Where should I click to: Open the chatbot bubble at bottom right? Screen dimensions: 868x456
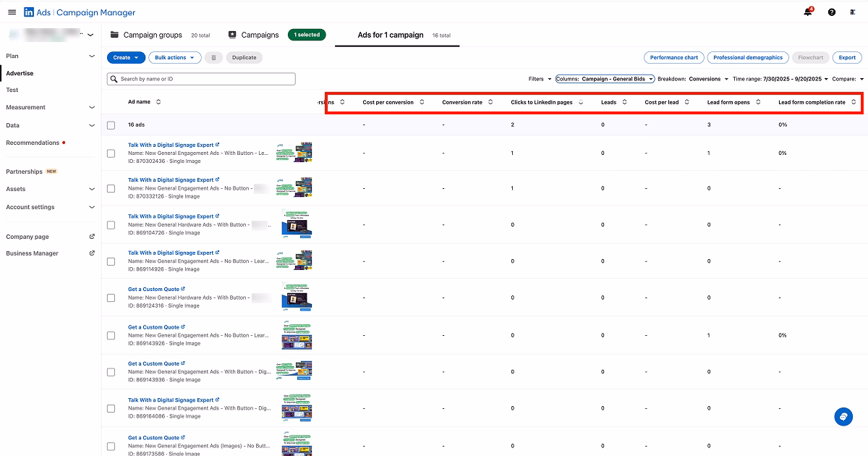click(843, 416)
